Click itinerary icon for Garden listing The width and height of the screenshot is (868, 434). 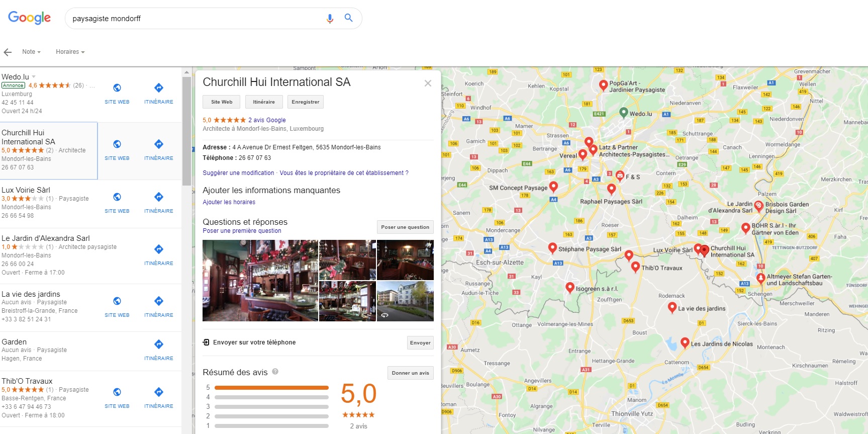[x=159, y=344]
